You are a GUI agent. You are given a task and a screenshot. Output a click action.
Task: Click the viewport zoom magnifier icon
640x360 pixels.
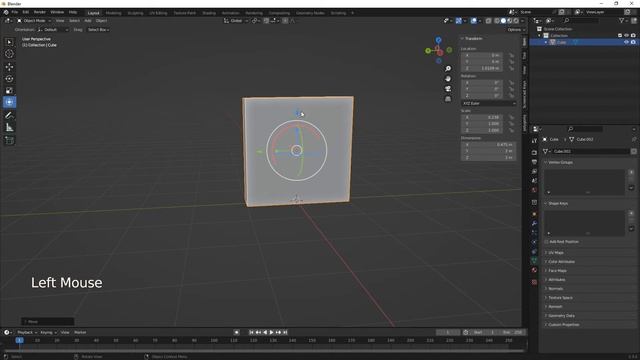click(x=448, y=69)
